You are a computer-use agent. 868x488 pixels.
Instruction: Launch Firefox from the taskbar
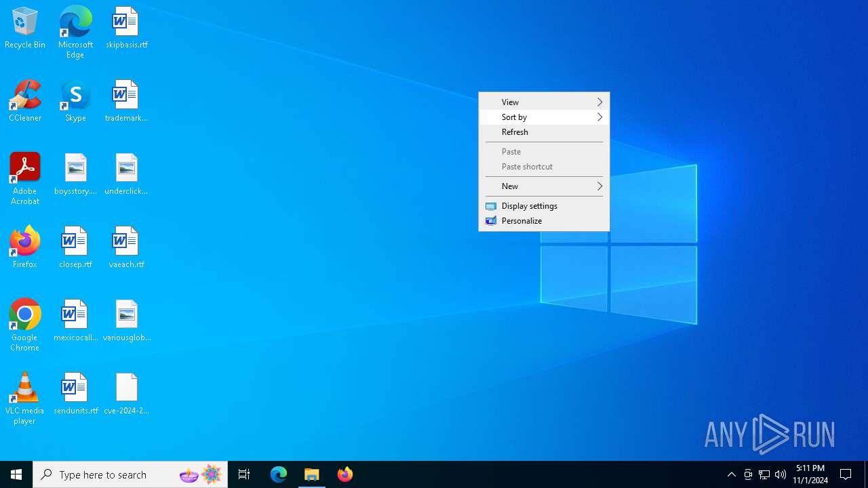click(345, 474)
